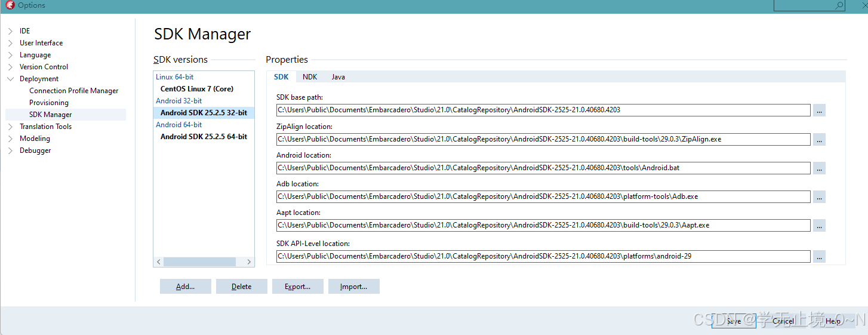The width and height of the screenshot is (868, 335).
Task: Click the Android 32-bit group header
Action: 179,101
